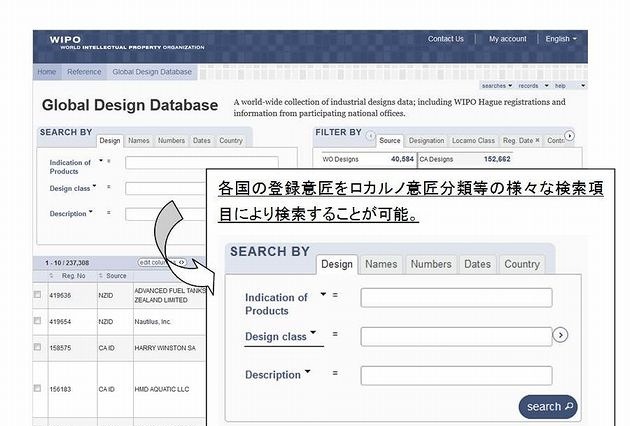Image resolution: width=630 pixels, height=426 pixels.
Task: Switch to the Designation filter tab
Action: click(426, 141)
